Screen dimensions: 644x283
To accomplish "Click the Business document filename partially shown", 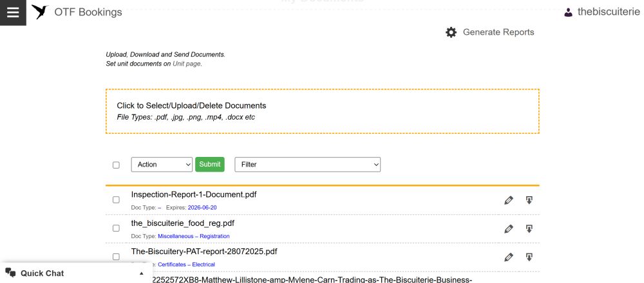I will (x=312, y=280).
